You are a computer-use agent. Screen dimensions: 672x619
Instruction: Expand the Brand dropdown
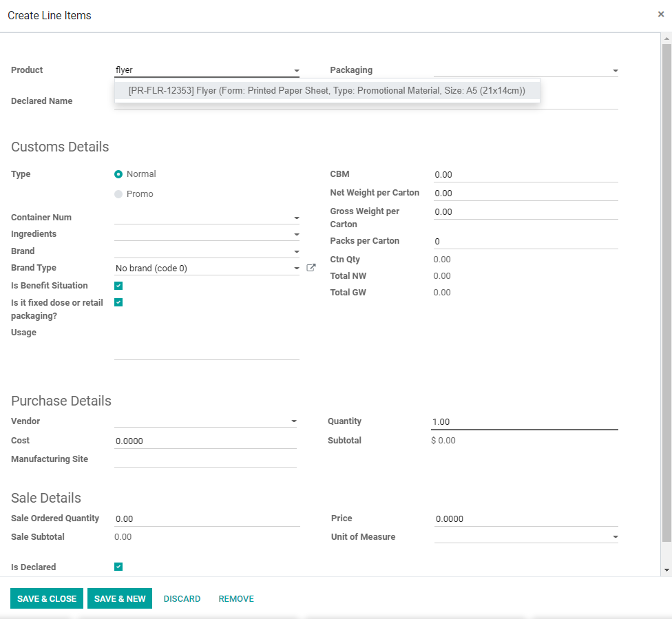click(296, 251)
